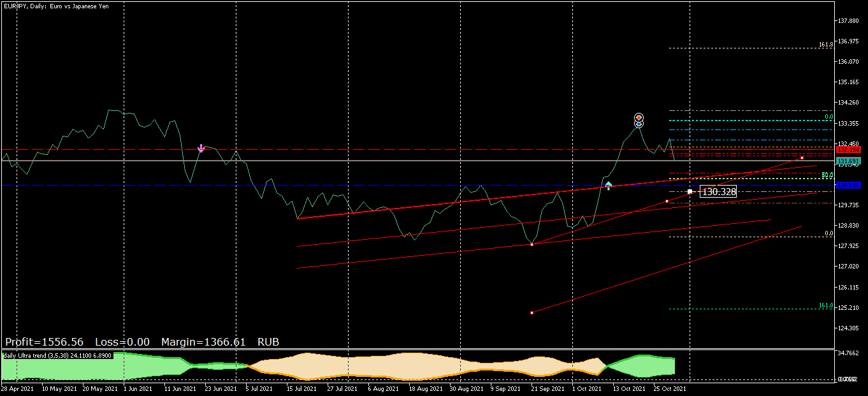Click the 15 Jul 2021 date label
Image resolution: width=868 pixels, height=396 pixels.
tap(302, 388)
